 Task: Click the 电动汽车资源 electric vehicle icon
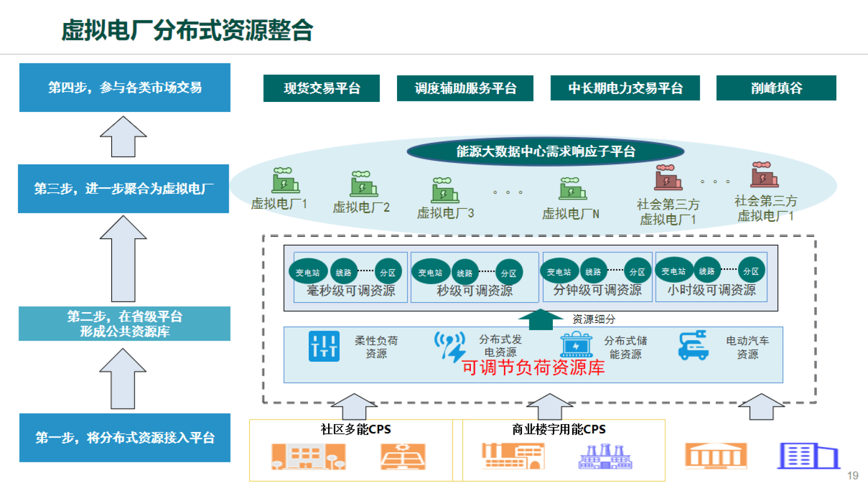click(x=693, y=346)
